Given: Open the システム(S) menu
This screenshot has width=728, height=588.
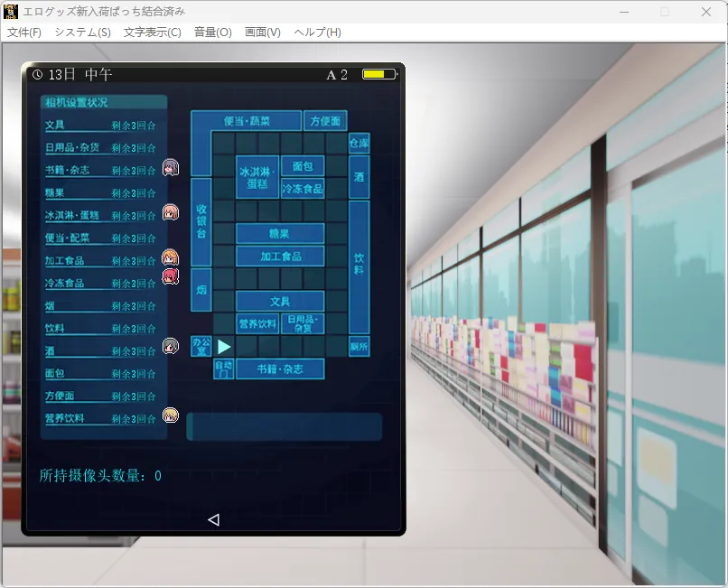Looking at the screenshot, I should tap(82, 32).
